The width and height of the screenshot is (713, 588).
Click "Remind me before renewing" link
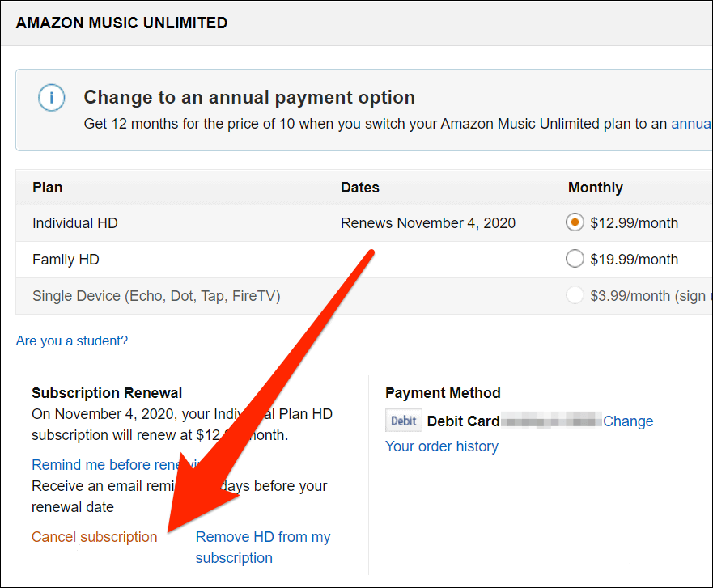tap(113, 464)
